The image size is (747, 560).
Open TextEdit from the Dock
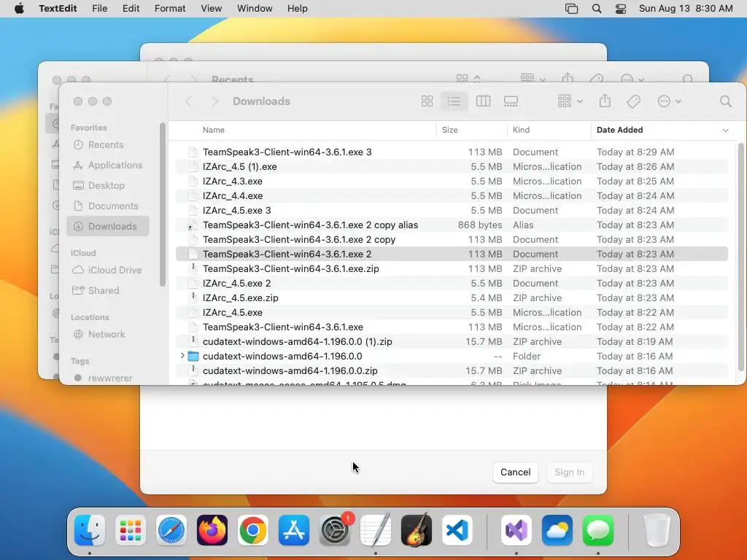pos(376,530)
